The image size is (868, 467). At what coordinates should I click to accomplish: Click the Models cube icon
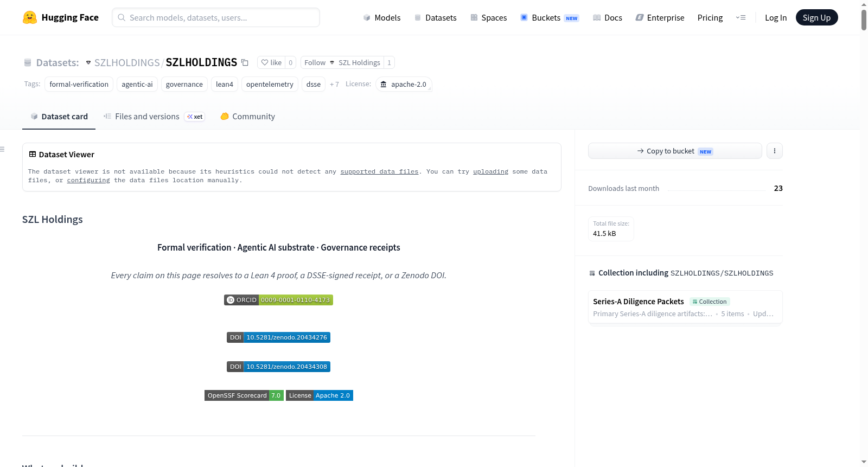[367, 18]
